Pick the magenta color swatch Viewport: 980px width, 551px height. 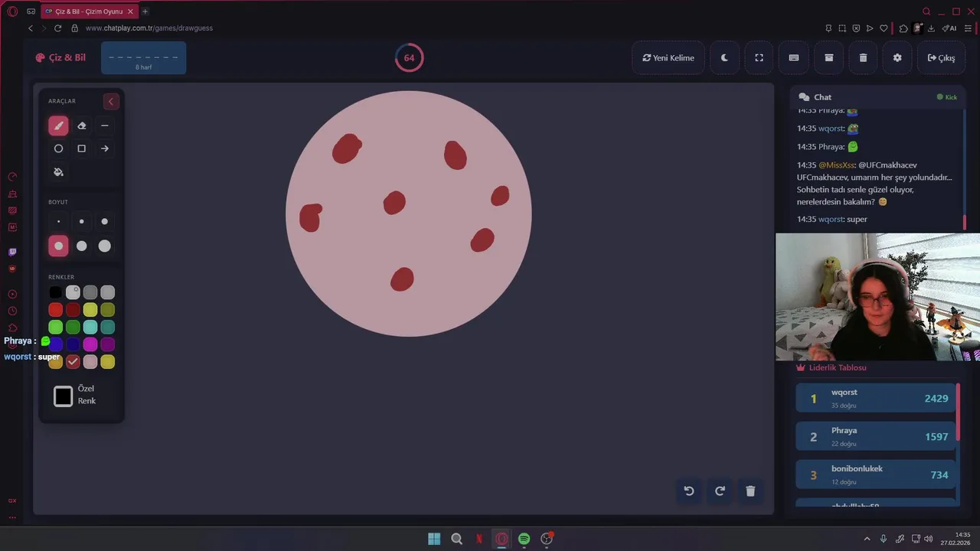pos(90,344)
